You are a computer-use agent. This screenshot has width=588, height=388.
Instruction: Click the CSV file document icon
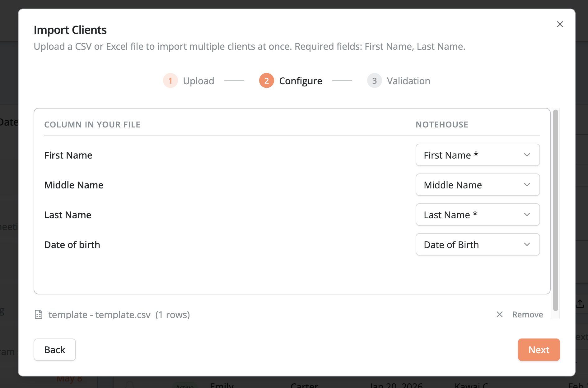point(39,314)
